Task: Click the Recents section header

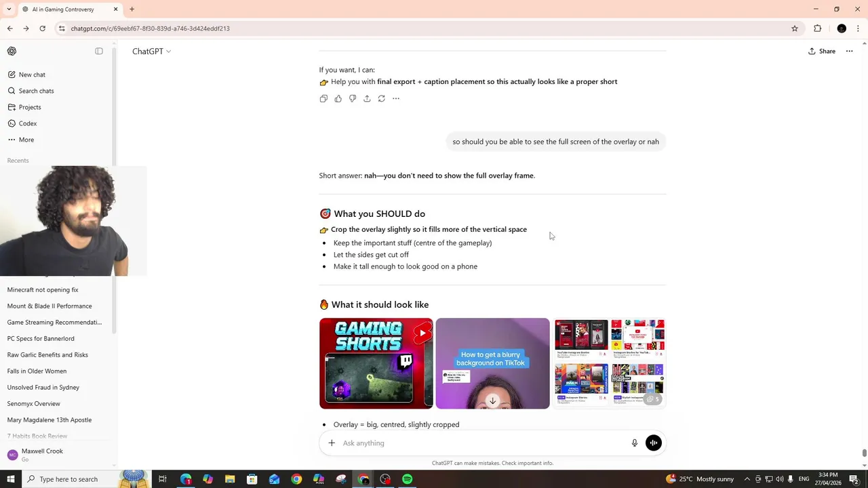Action: (x=18, y=161)
